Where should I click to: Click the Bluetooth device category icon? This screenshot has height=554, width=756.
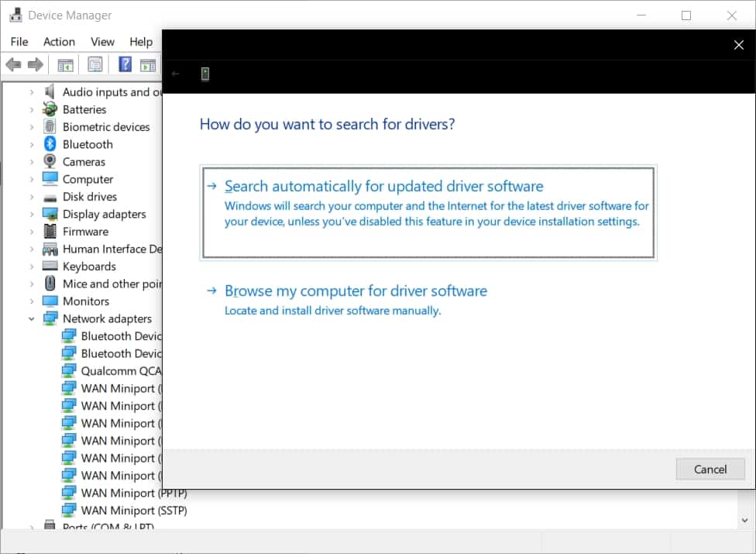(x=50, y=144)
